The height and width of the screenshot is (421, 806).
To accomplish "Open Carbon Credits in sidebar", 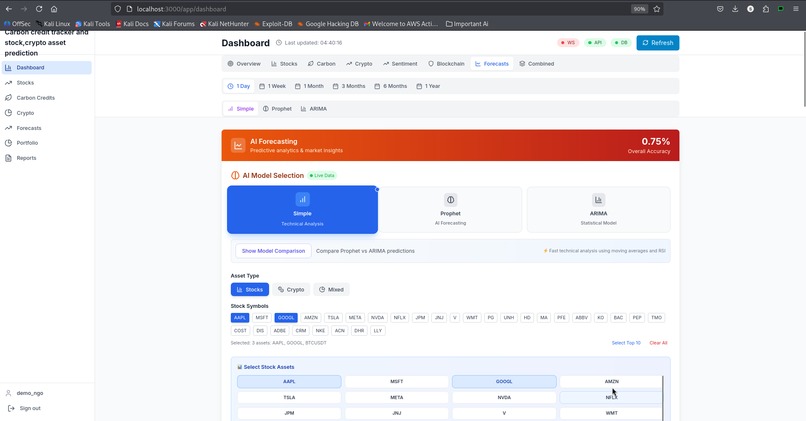I will (47, 98).
